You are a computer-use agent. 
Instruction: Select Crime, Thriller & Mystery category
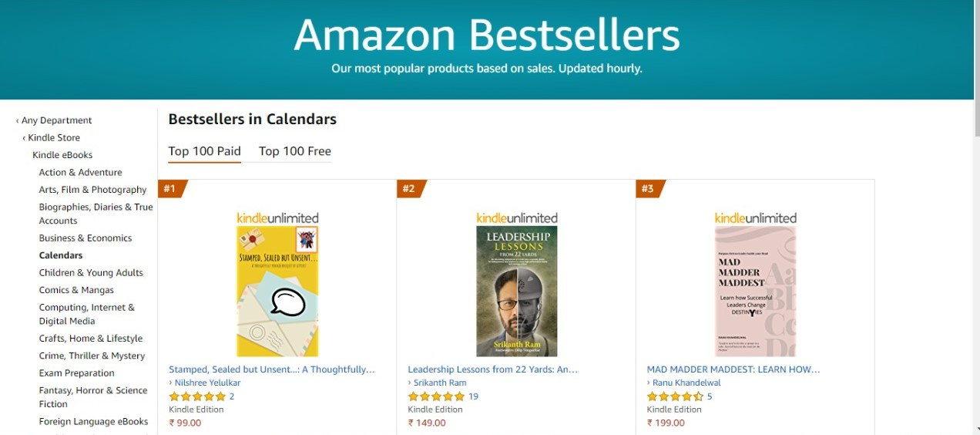[92, 356]
